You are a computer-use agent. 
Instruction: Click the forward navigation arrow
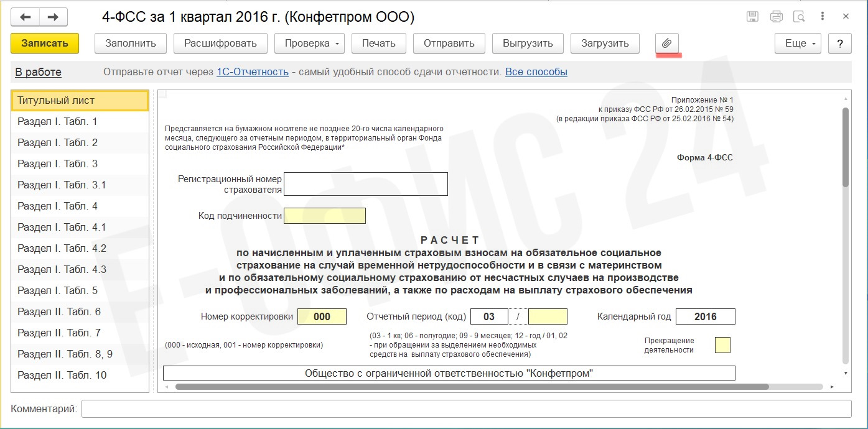(54, 17)
